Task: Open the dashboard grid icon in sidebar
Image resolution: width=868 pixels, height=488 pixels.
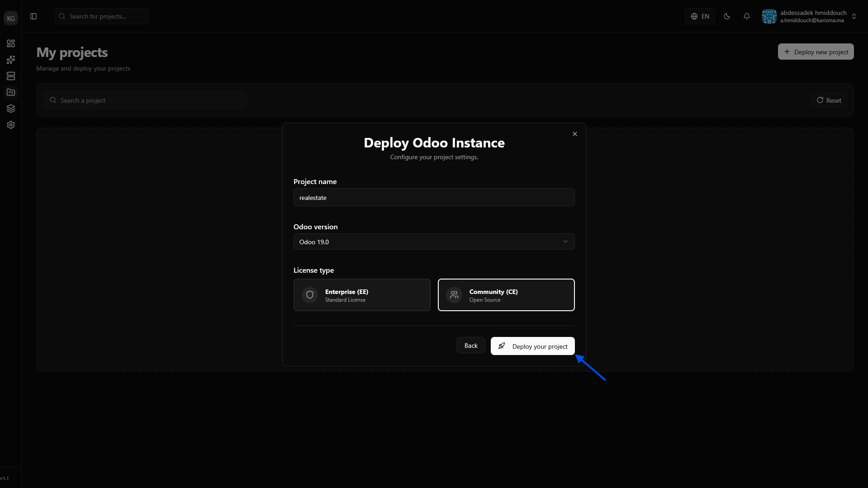Action: coord(11,43)
